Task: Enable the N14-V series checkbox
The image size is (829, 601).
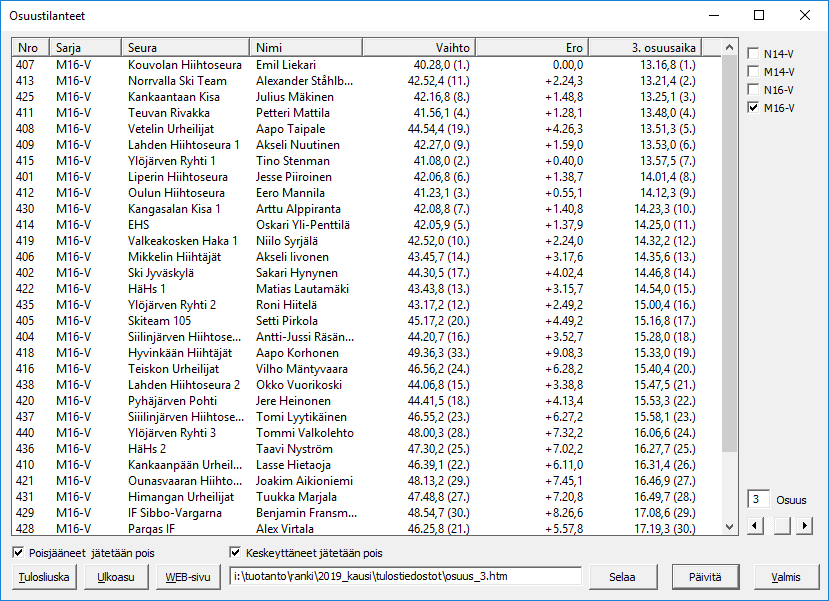Action: click(x=754, y=54)
